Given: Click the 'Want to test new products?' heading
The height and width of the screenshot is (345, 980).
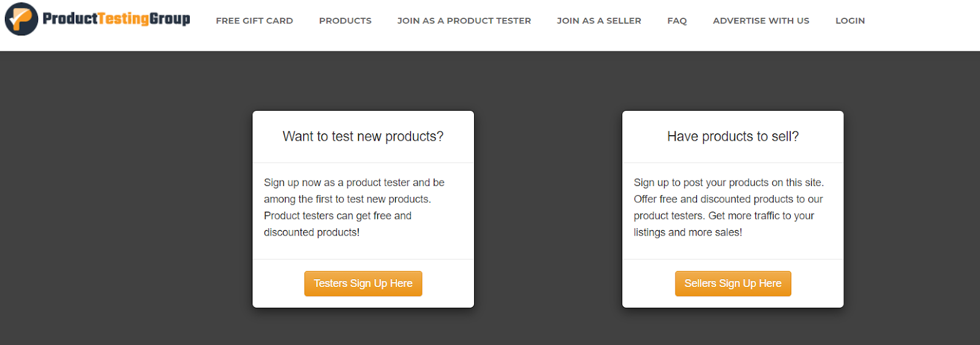Looking at the screenshot, I should coord(363,136).
